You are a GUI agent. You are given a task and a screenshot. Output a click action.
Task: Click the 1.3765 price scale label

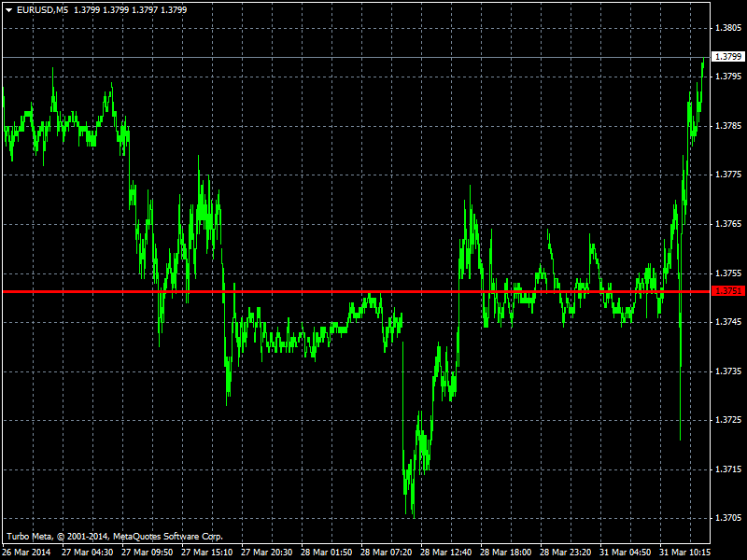(728, 224)
